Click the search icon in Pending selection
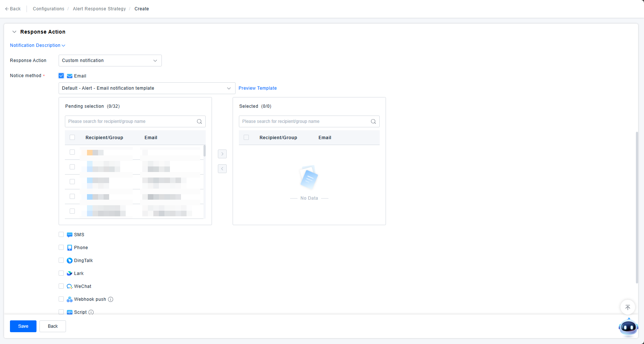 (x=199, y=121)
